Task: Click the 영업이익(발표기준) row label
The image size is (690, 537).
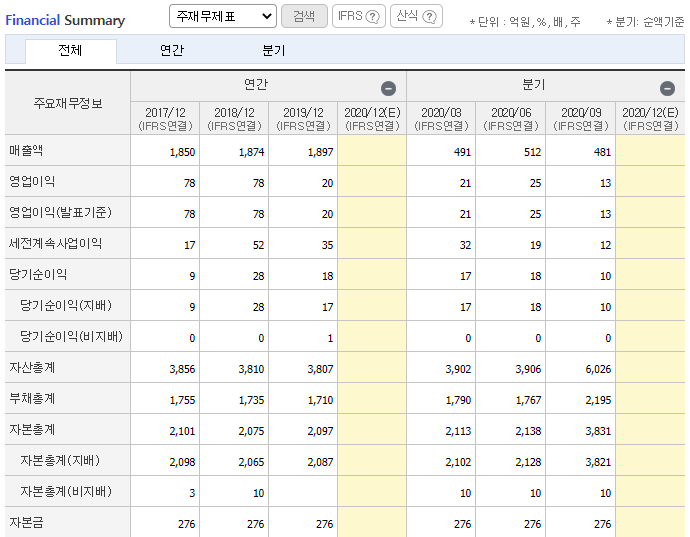Action: point(61,213)
